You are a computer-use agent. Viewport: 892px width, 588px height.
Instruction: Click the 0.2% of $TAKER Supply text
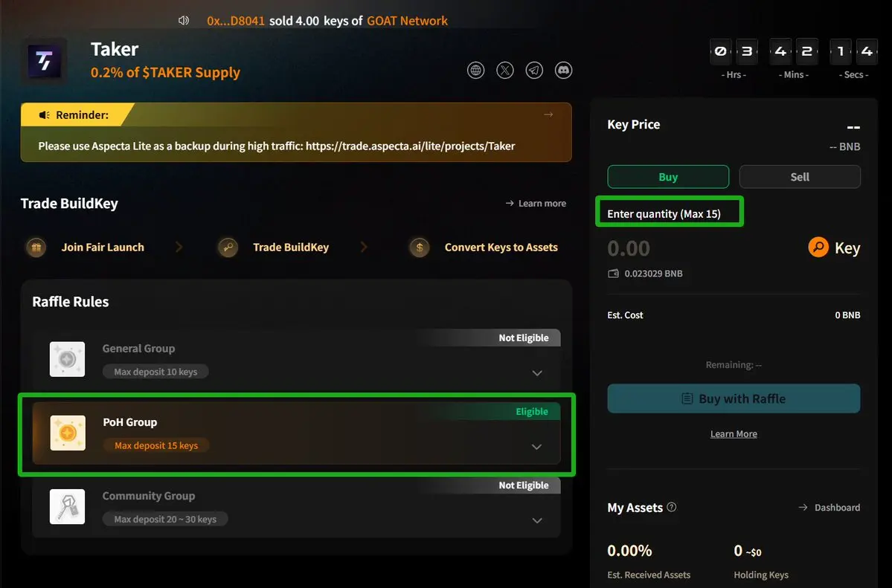point(166,73)
